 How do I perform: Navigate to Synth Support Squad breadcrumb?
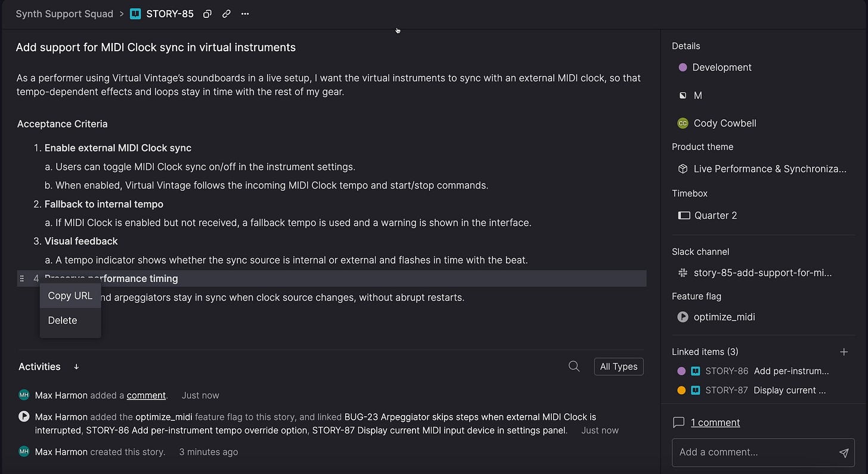[64, 14]
